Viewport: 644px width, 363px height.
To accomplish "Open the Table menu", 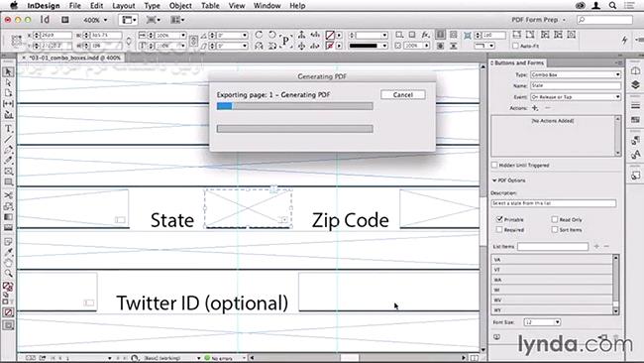I will 210,6.
